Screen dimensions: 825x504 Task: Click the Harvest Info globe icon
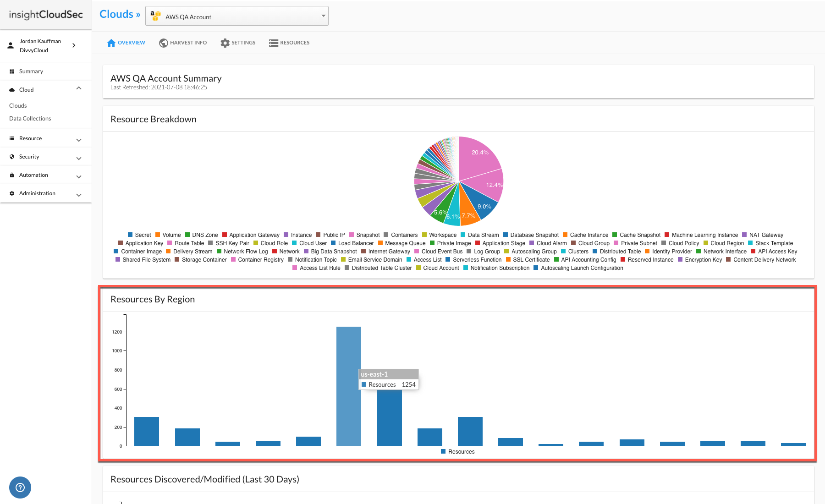pyautogui.click(x=164, y=43)
